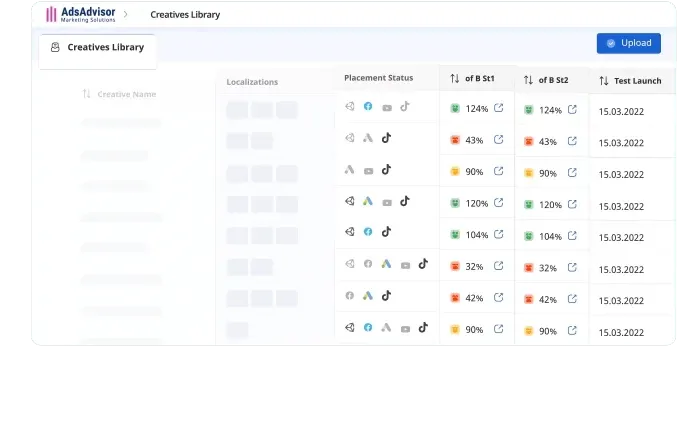Viewport: 684px width, 428px height.
Task: Click the TikTok icon in the 43% row
Action: pos(386,138)
